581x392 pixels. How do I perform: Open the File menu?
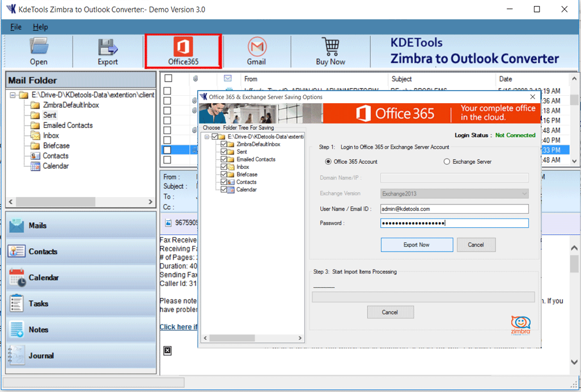pyautogui.click(x=15, y=27)
